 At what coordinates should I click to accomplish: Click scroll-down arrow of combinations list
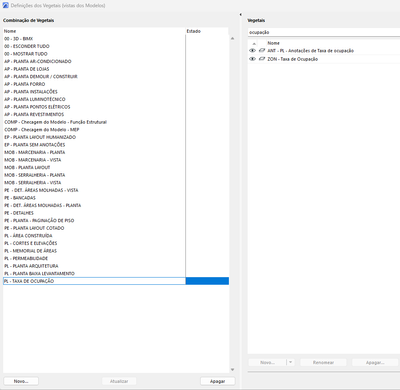point(232,370)
